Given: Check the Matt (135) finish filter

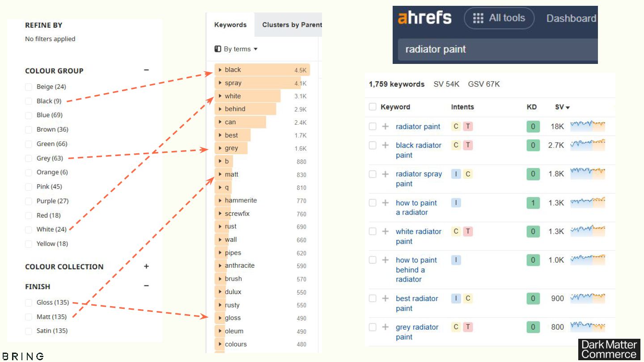Looking at the screenshot, I should (29, 317).
